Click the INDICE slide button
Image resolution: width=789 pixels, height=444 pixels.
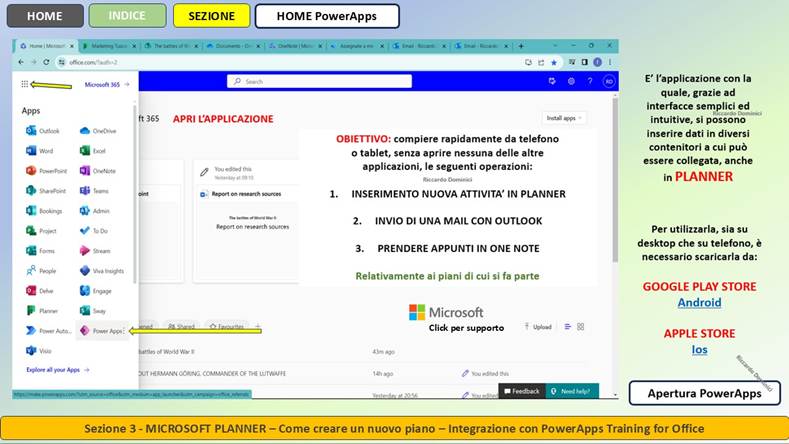click(x=127, y=16)
